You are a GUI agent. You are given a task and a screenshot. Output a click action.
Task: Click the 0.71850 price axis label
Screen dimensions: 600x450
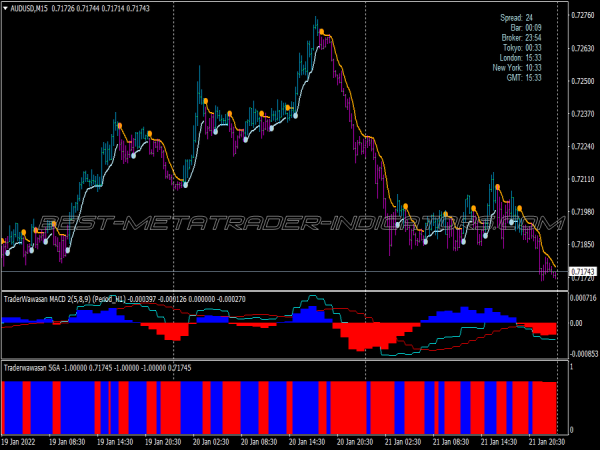click(x=583, y=244)
